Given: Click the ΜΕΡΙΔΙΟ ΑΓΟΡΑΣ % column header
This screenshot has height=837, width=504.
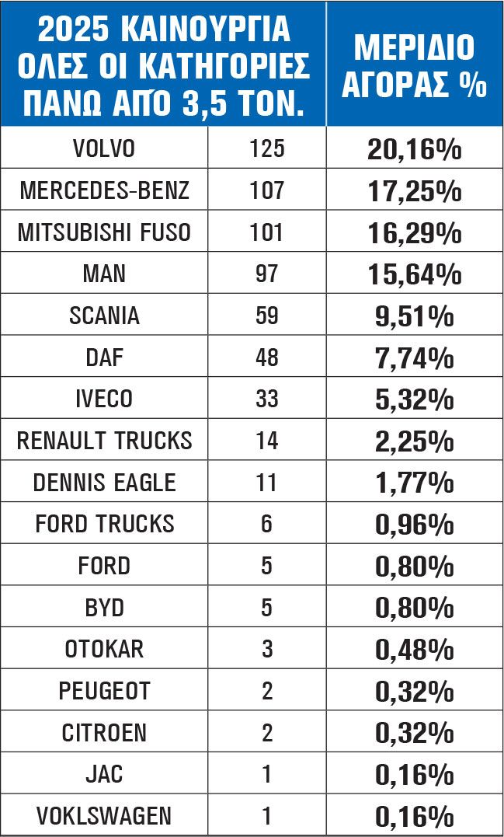Looking at the screenshot, I should coord(414,65).
